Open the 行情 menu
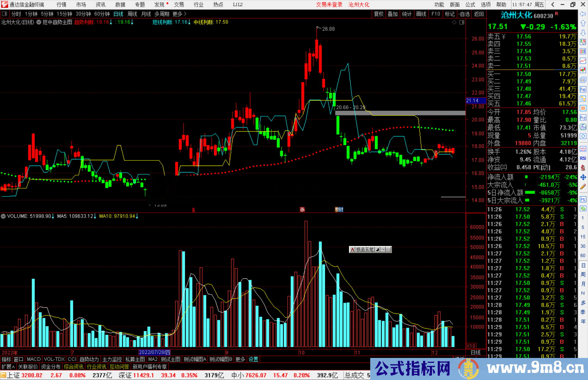Screen dimensions: 588x380 62,5
